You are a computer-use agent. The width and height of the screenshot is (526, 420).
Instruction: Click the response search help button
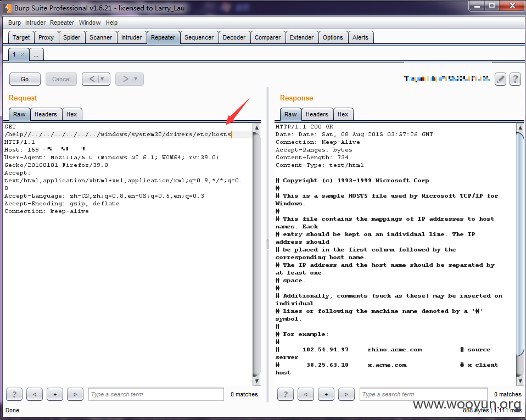286,394
